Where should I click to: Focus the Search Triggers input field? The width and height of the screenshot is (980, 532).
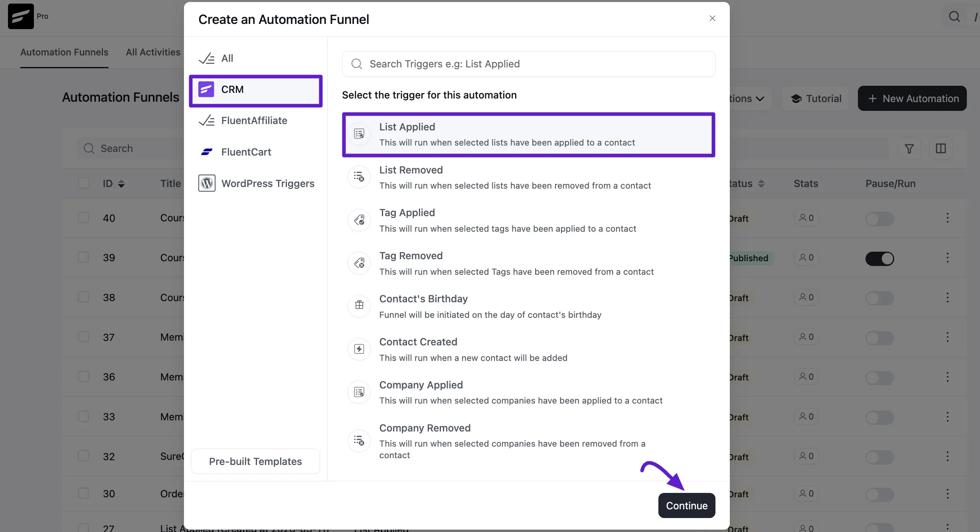point(528,64)
